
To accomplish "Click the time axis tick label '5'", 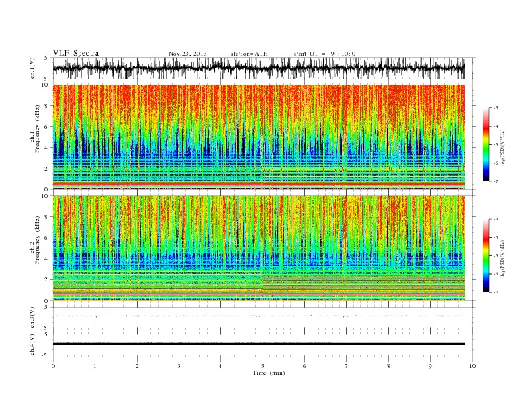I will 263,366.
